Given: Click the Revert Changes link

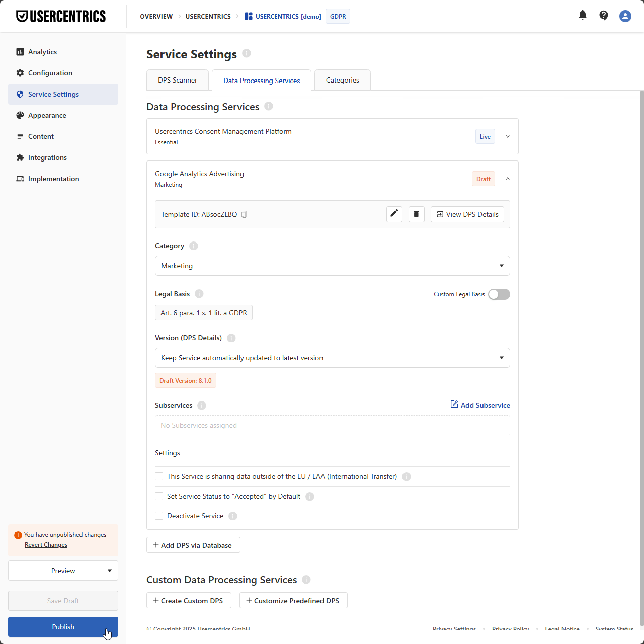Looking at the screenshot, I should click(x=46, y=545).
